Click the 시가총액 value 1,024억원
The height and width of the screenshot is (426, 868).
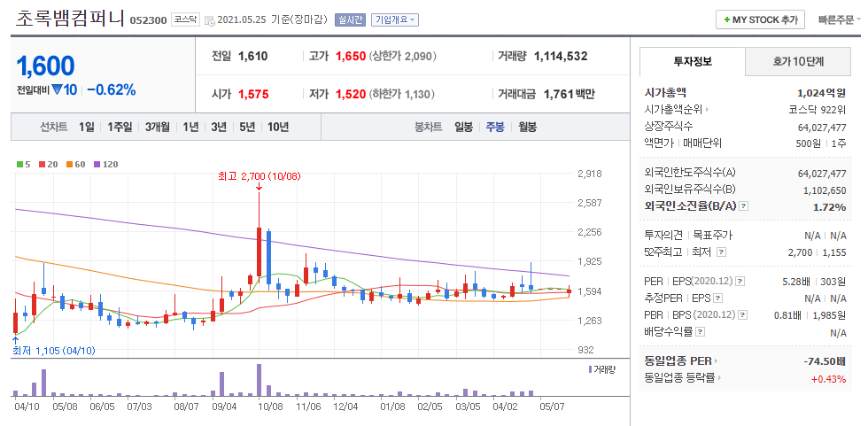(822, 93)
